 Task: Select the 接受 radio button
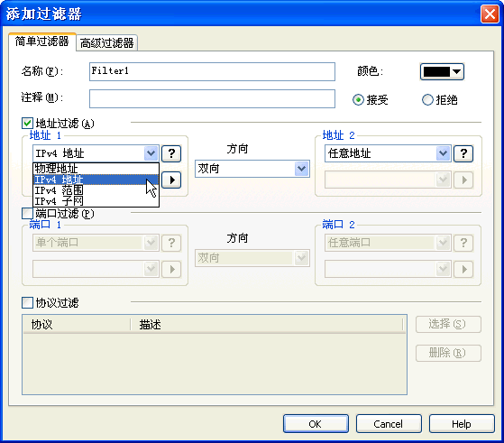pos(358,100)
